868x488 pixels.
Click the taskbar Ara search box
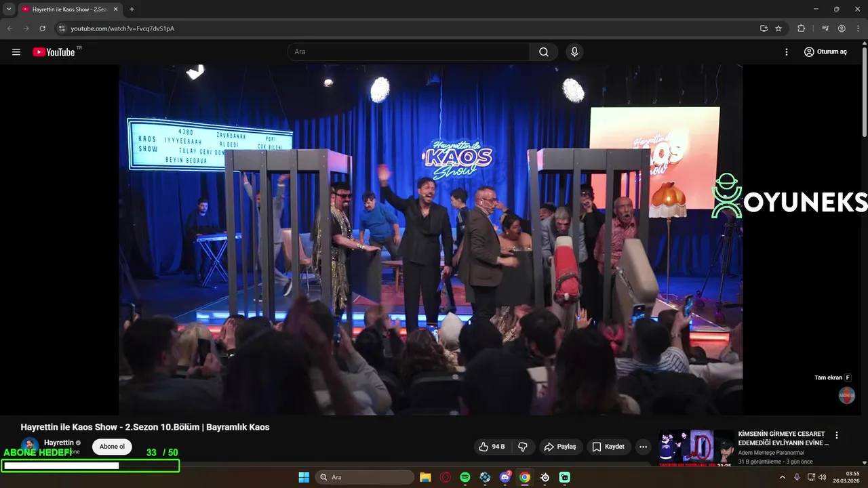coord(366,477)
